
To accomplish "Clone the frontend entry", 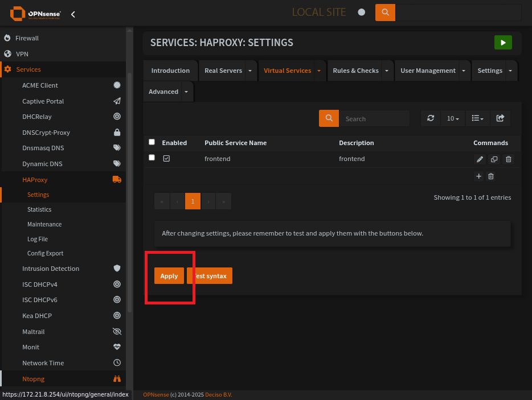I will pos(494,159).
